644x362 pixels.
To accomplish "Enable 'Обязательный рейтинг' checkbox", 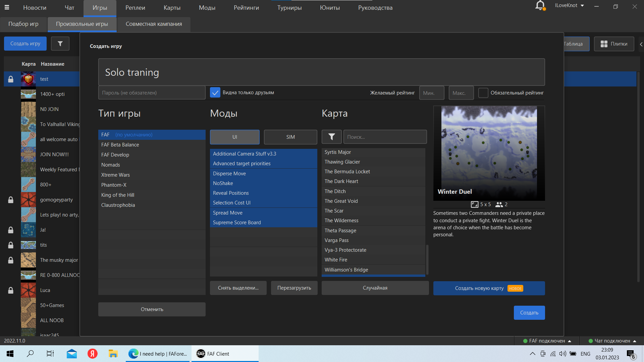I will [483, 93].
